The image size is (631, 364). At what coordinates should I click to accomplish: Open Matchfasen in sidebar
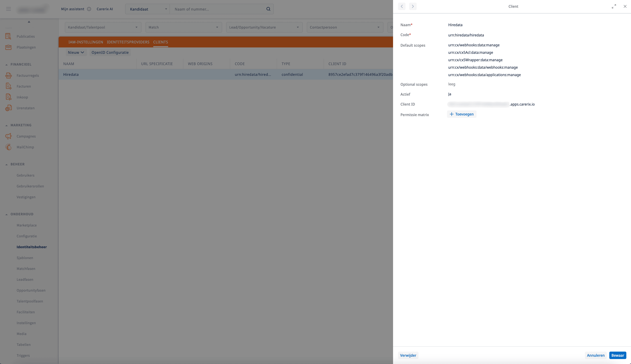pos(26,269)
